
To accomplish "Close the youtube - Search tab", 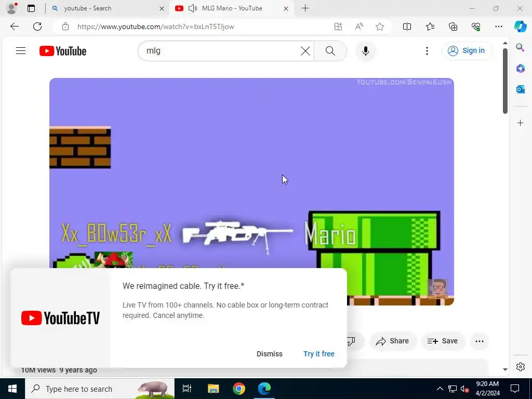I will pyautogui.click(x=162, y=8).
